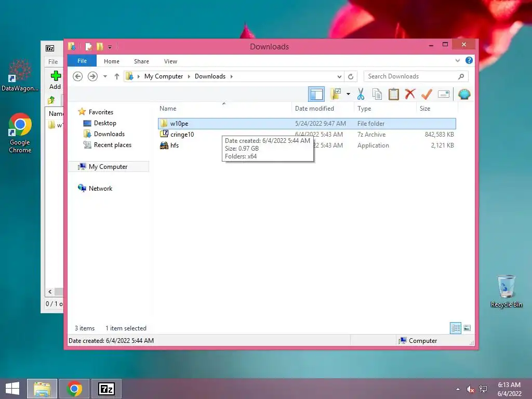
Task: Go forward with the Forward arrow
Action: tap(92, 76)
